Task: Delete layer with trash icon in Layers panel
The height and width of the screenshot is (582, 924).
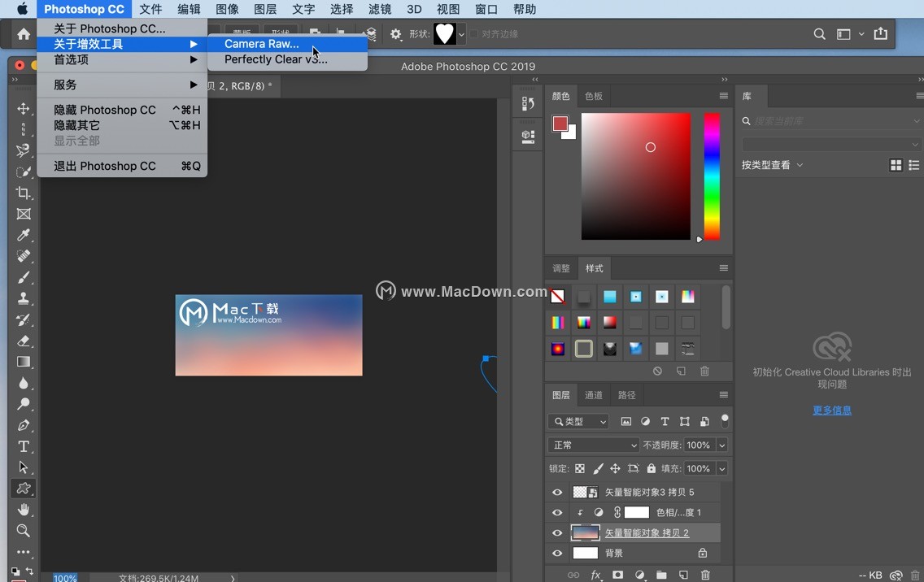Action: tap(705, 575)
